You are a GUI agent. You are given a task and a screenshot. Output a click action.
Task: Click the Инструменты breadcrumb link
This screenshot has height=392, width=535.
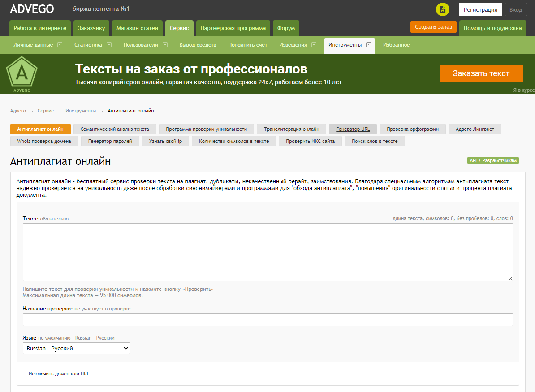pos(81,111)
